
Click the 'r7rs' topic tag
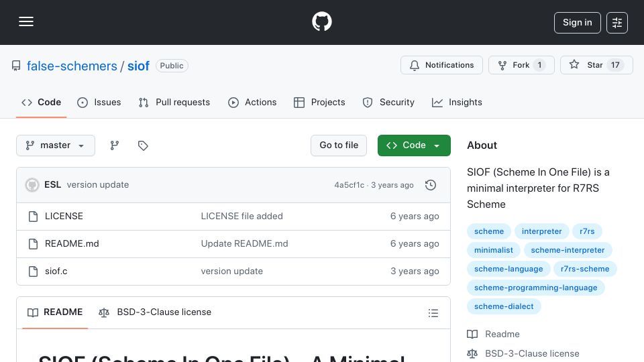point(587,231)
